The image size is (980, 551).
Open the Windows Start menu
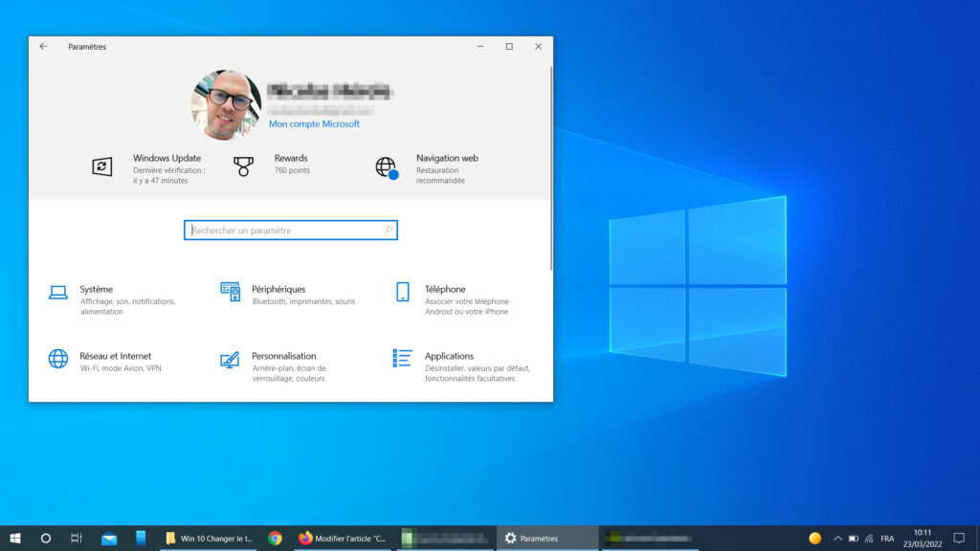[15, 538]
